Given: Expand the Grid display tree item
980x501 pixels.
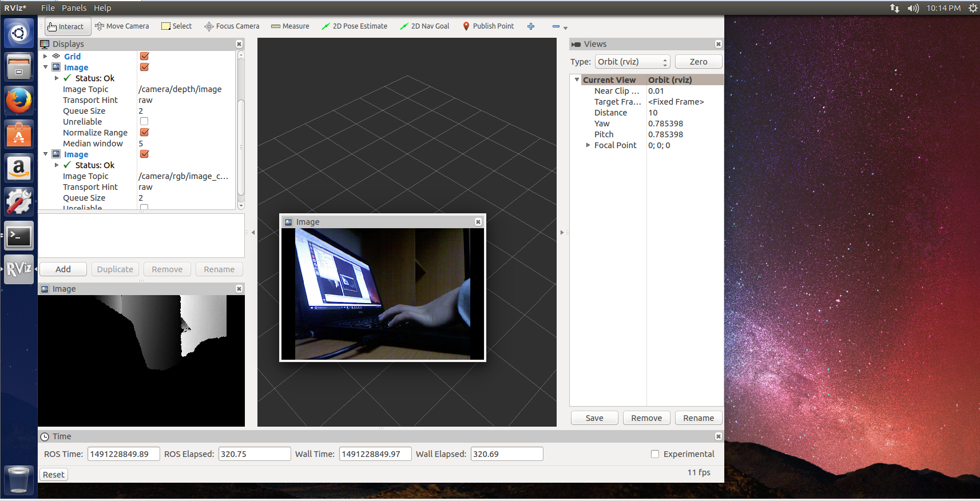Looking at the screenshot, I should click(45, 56).
